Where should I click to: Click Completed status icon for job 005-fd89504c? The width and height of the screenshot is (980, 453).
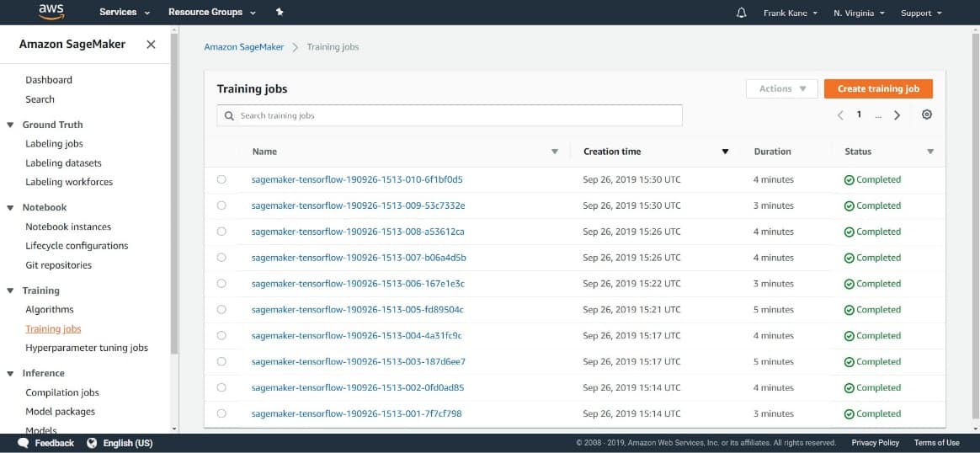tap(849, 310)
